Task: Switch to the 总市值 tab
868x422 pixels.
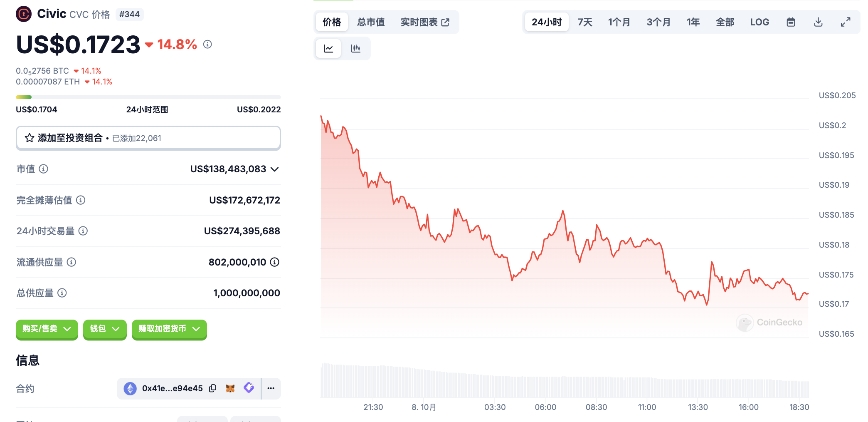Action: (371, 22)
